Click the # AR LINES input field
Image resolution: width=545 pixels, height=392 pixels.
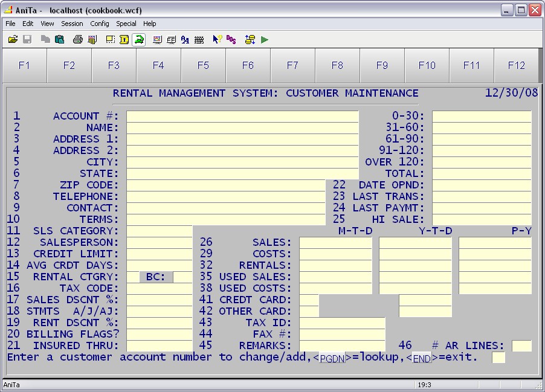click(x=521, y=345)
